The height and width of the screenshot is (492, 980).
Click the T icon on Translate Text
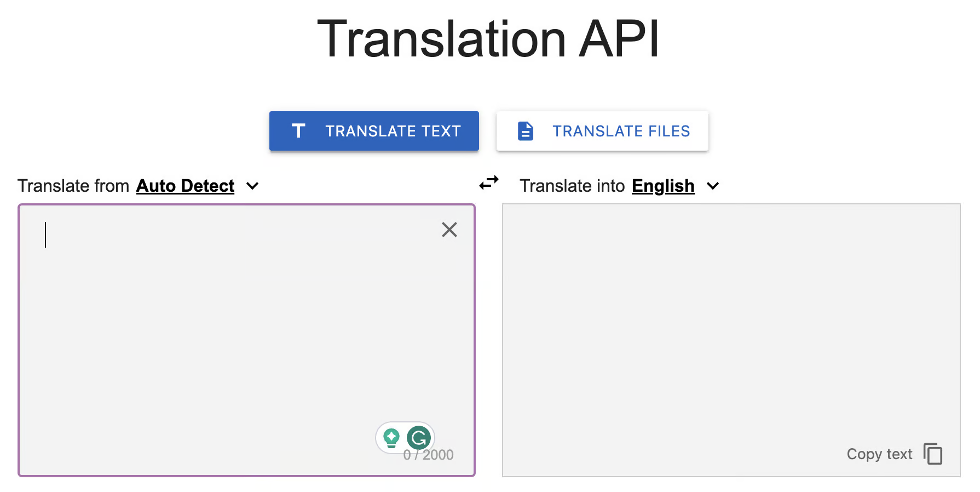[298, 131]
